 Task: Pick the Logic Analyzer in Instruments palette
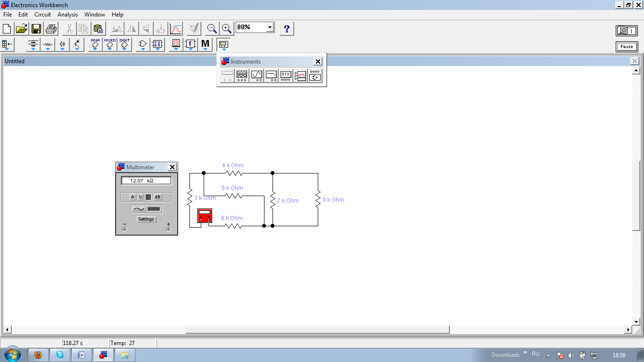click(300, 75)
